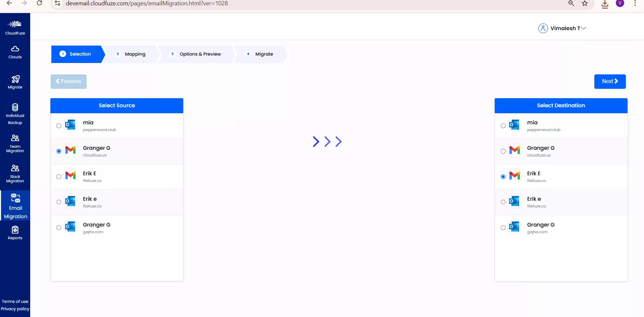This screenshot has height=317, width=644.
Task: Open the CloudFuze logo home
Action: (x=15, y=27)
